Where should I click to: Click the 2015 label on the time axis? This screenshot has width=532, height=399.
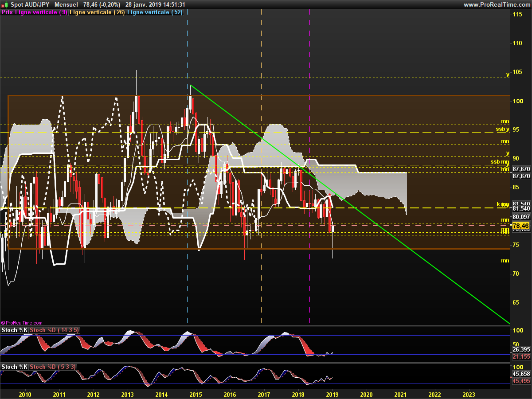pyautogui.click(x=196, y=394)
